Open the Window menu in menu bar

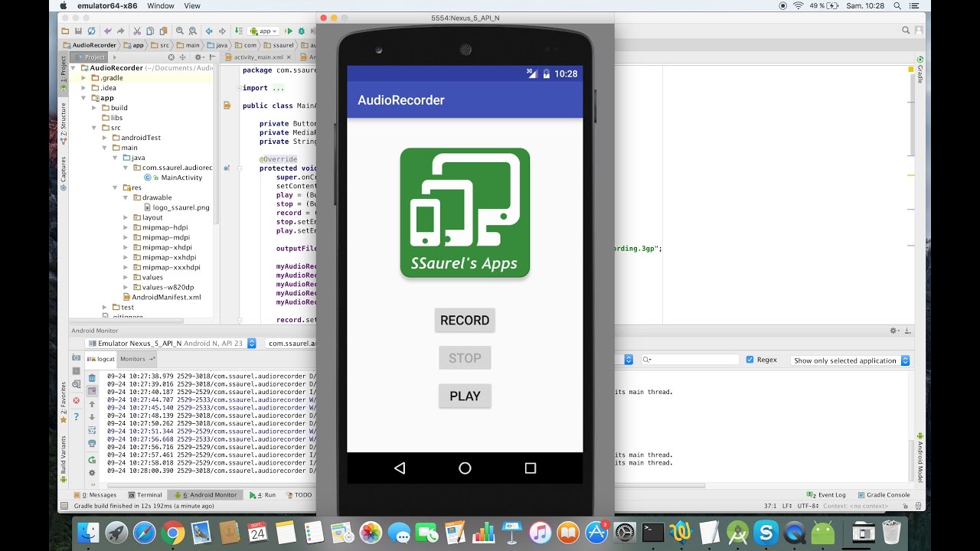click(x=160, y=5)
